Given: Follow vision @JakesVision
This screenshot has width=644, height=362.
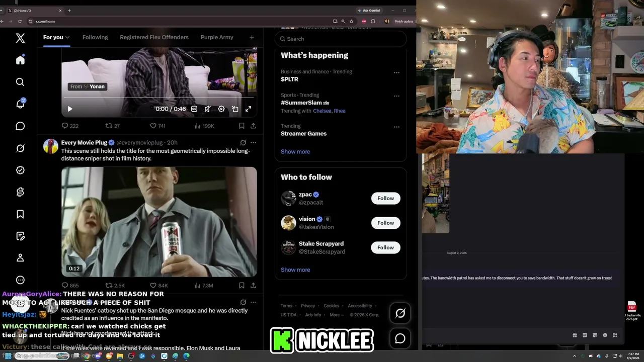Looking at the screenshot, I should pos(385,223).
